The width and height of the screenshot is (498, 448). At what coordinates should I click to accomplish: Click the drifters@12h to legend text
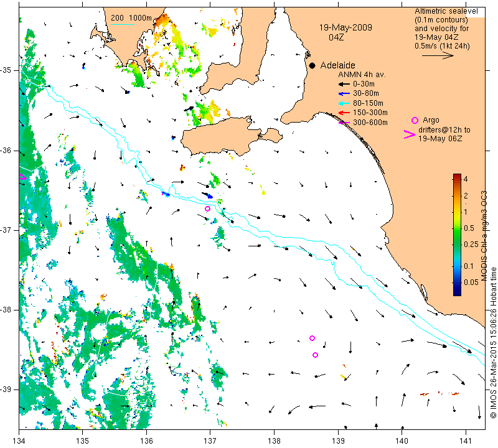tap(444, 129)
